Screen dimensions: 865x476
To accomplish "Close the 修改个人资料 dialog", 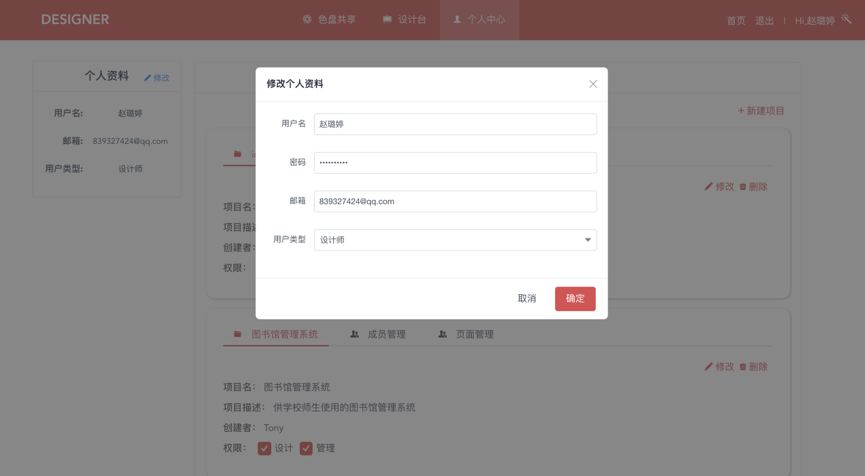I will click(592, 84).
